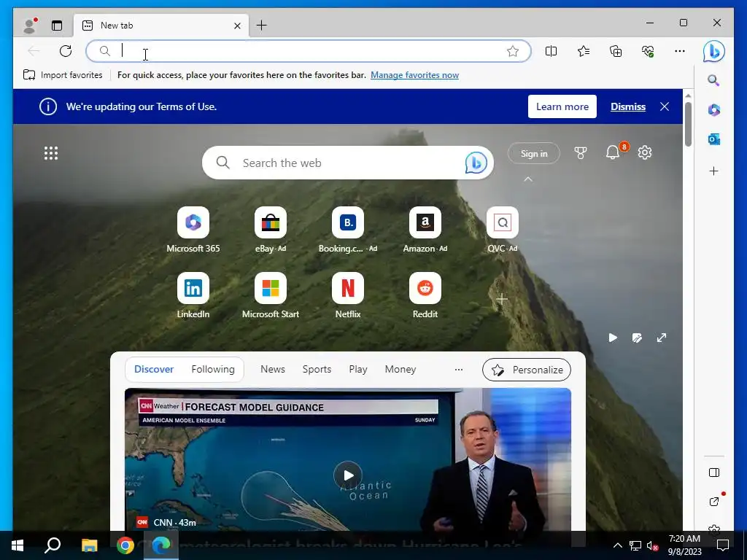747x560 pixels.
Task: Open the Money feed tab
Action: [x=400, y=369]
